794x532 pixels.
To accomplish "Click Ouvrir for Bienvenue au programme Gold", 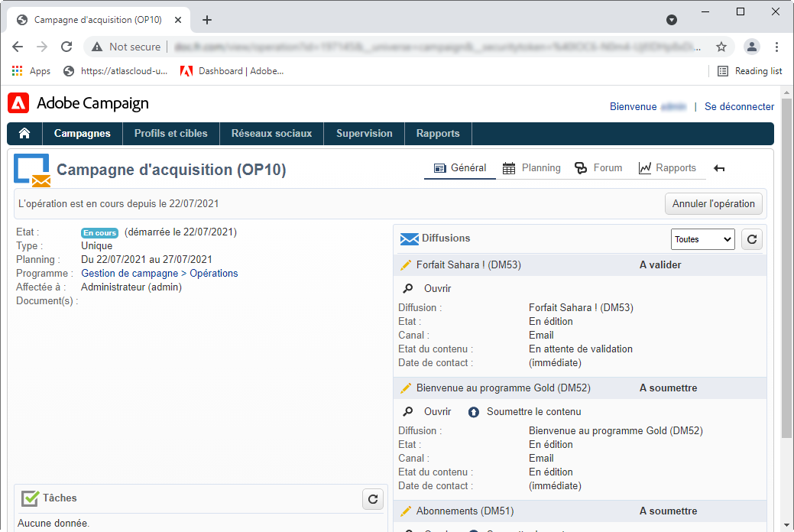I will coord(438,411).
